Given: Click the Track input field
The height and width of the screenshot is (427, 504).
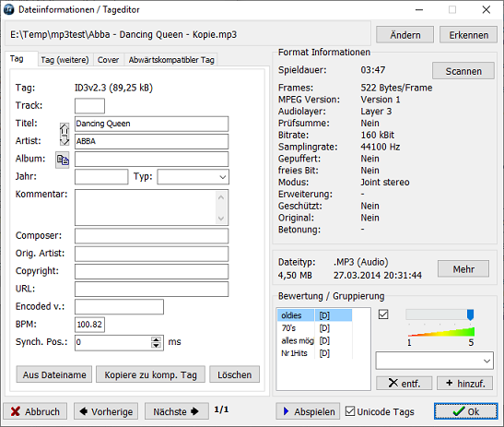Looking at the screenshot, I should point(89,106).
